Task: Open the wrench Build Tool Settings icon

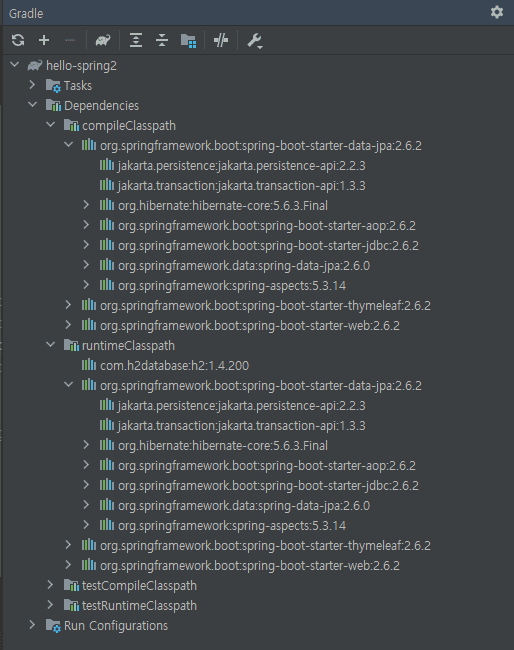Action: tap(255, 41)
